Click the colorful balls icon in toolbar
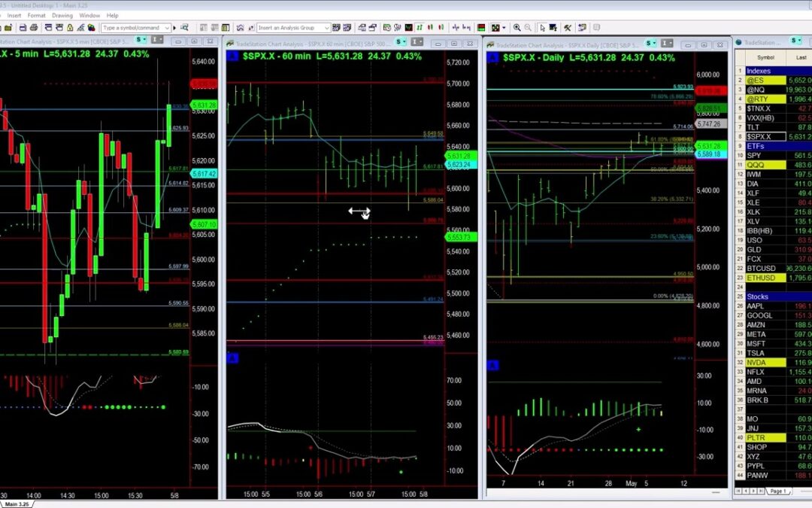 92,28
